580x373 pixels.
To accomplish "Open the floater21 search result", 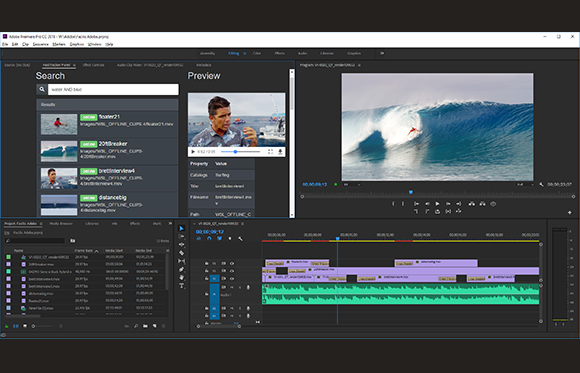I will [107, 124].
